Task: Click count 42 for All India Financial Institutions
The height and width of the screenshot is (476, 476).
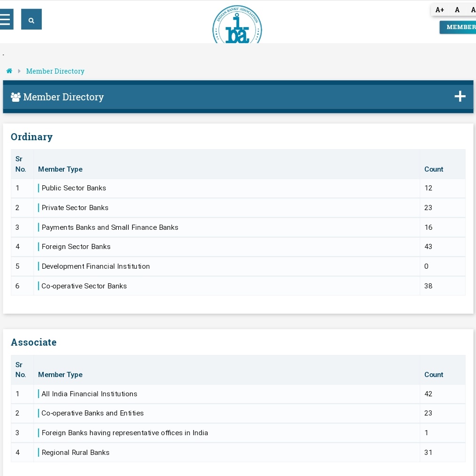Action: [428, 394]
